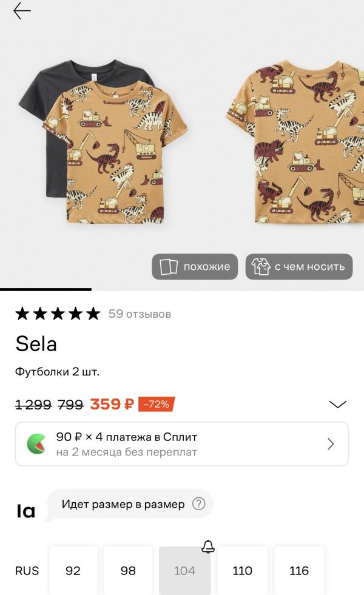Tap the green Split payment icon
The image size is (364, 595).
tap(36, 444)
